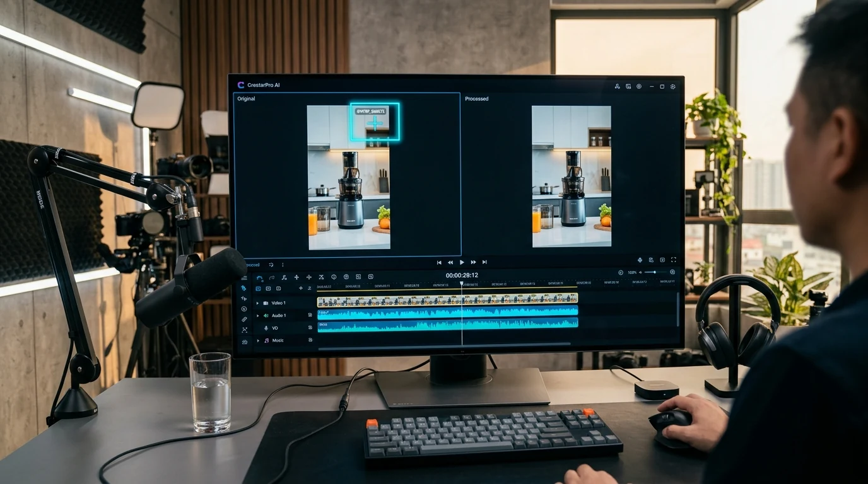
Task: Click the plus icon in the track header
Action: pos(300,288)
